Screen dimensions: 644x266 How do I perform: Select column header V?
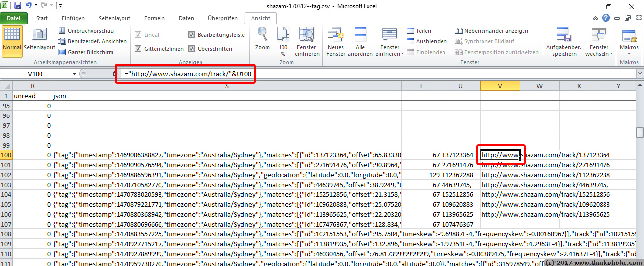click(x=500, y=86)
